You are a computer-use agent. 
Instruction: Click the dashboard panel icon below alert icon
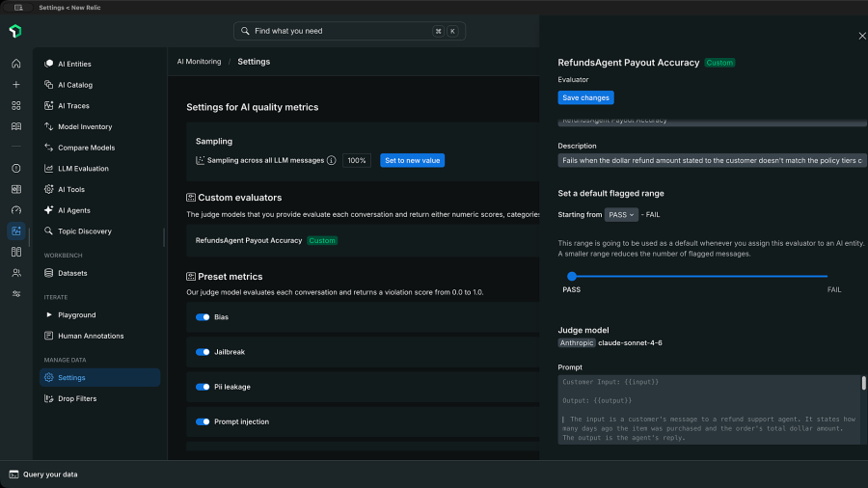[x=16, y=189]
